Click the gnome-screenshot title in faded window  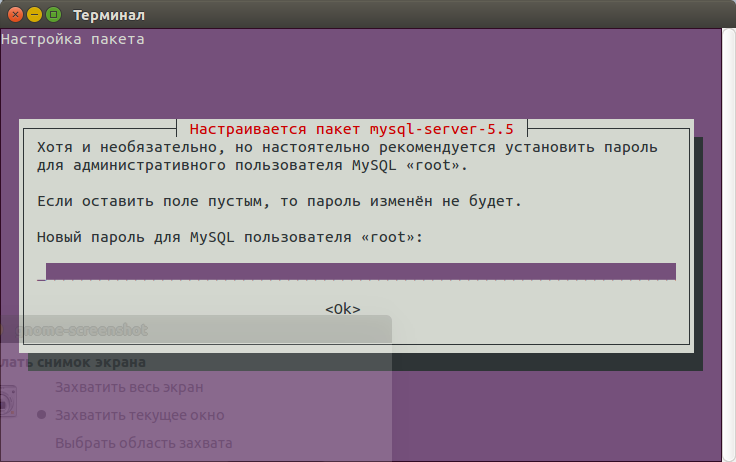[82, 330]
